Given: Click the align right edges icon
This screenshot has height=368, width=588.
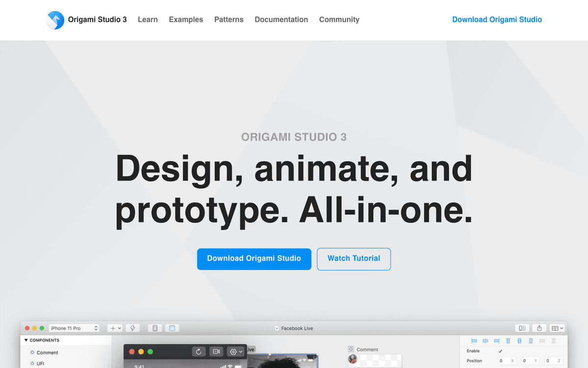Looking at the screenshot, I should 496,341.
